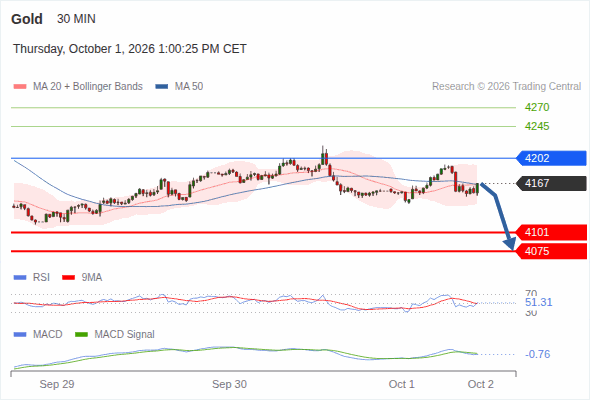Click the blue 4202 pivot price tag
Screen dimensions: 590x400
(550, 158)
